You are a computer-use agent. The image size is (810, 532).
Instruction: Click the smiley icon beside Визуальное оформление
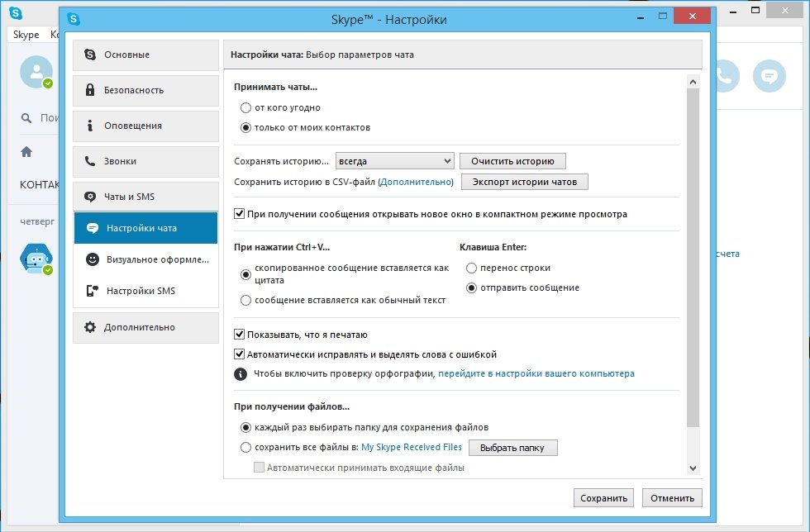coord(93,259)
